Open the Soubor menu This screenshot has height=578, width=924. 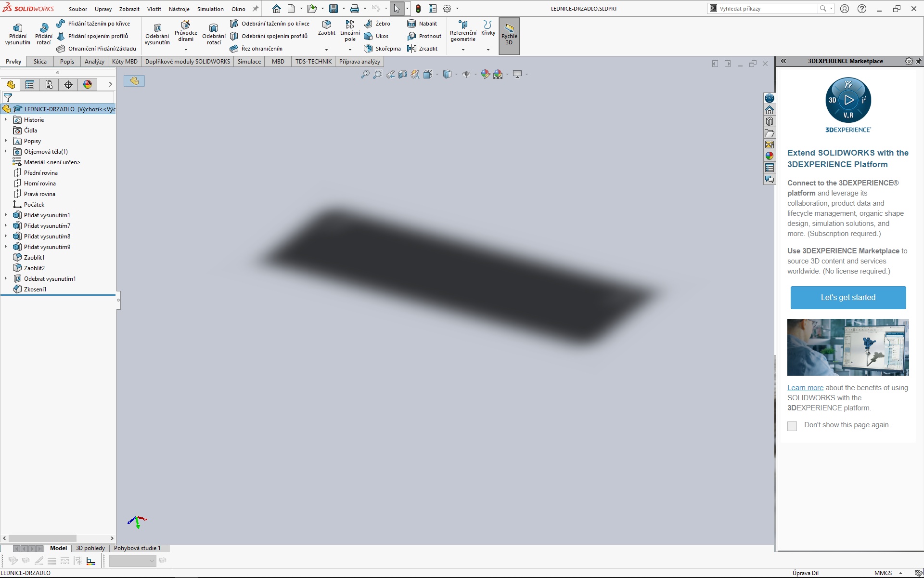pos(78,9)
